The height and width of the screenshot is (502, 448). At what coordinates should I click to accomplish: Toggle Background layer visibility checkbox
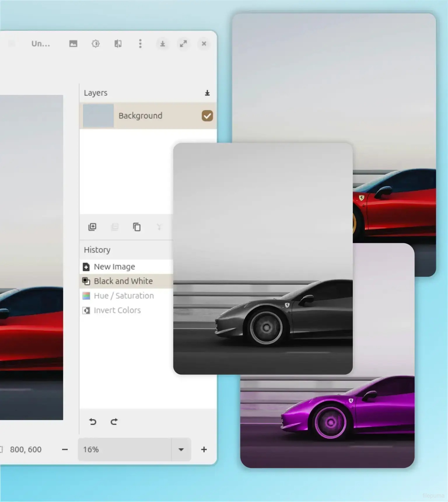click(x=207, y=116)
